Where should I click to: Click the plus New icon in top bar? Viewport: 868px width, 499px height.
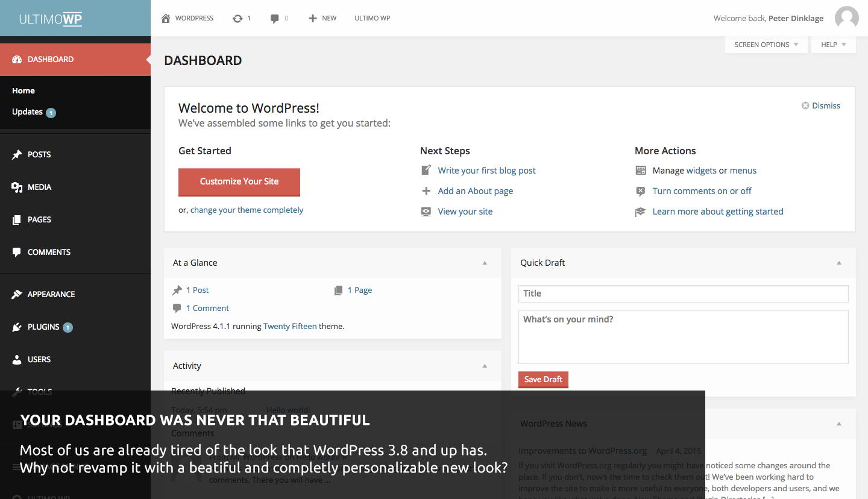[312, 19]
